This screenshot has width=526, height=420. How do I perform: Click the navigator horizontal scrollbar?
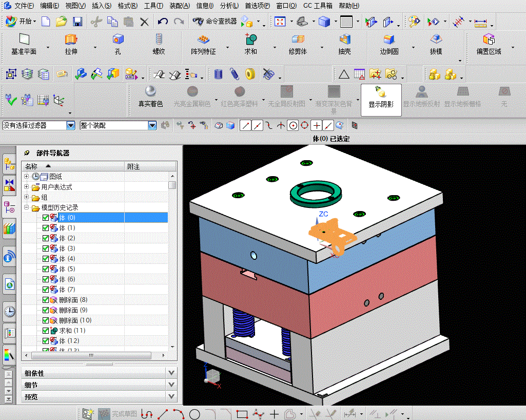pyautogui.click(x=91, y=355)
